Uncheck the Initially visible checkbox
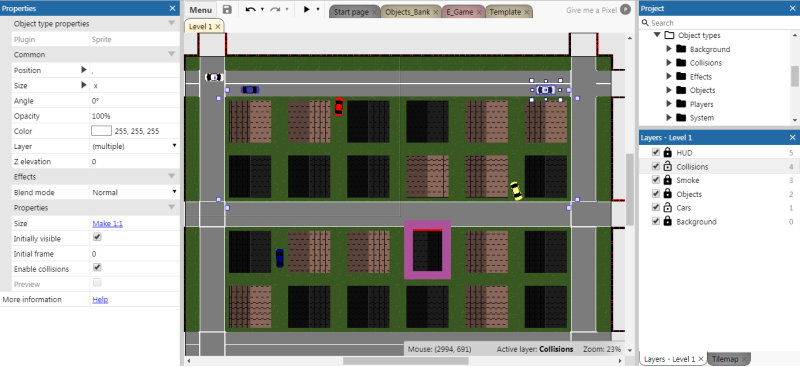Screen dimensions: 800x367 pyautogui.click(x=97, y=237)
